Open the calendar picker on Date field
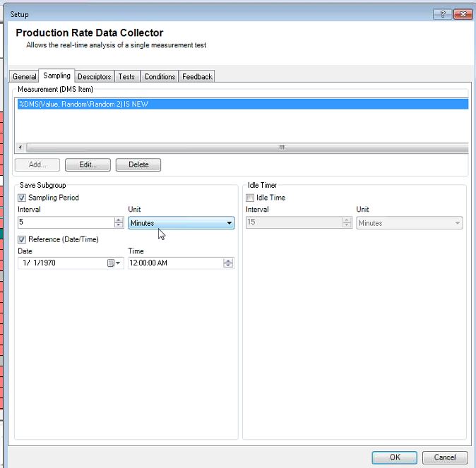476x468 pixels. pyautogui.click(x=111, y=263)
